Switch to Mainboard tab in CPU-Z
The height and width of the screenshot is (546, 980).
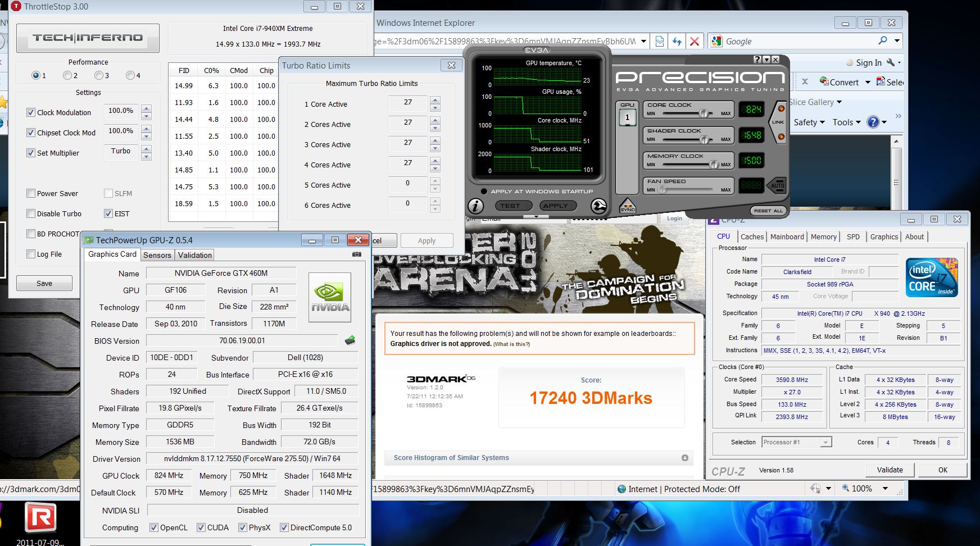[787, 236]
